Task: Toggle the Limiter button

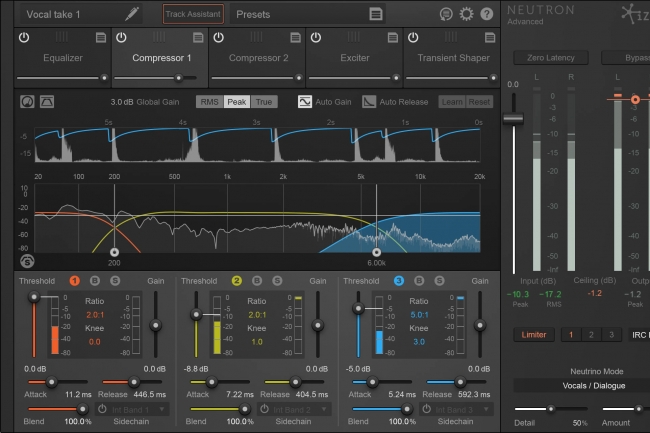Action: click(534, 334)
